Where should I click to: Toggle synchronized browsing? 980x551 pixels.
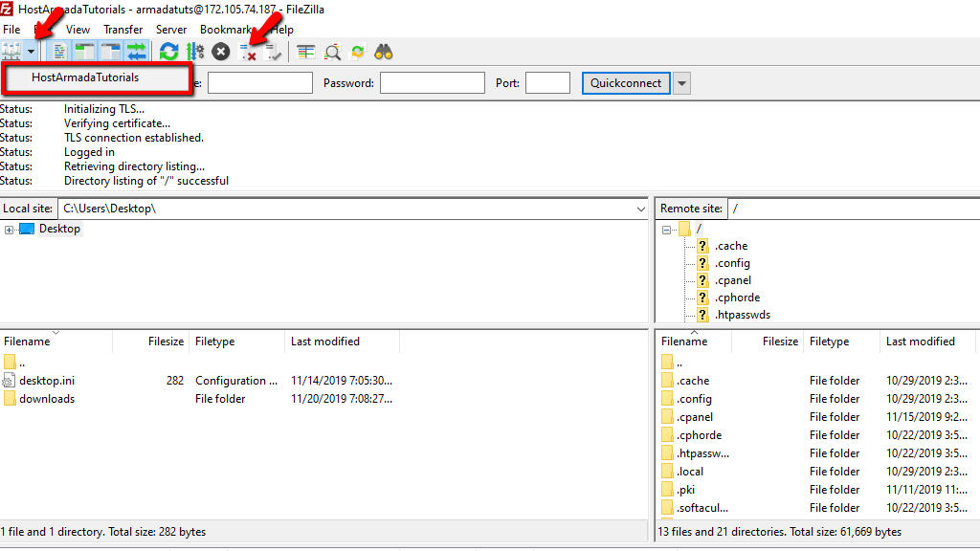tap(358, 52)
